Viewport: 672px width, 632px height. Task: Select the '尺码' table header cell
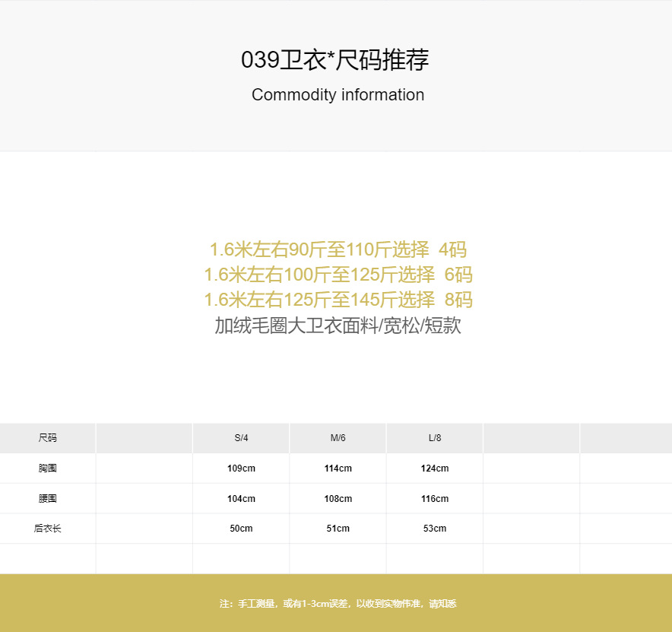pyautogui.click(x=48, y=438)
